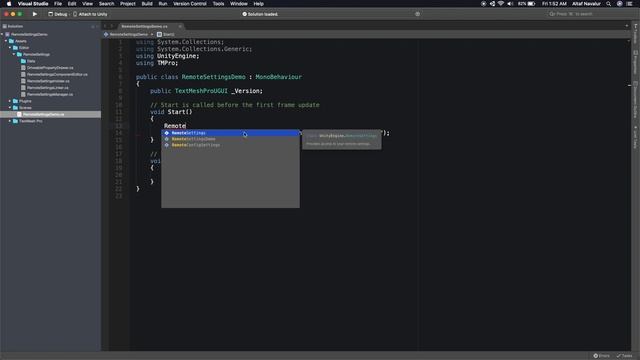Collapse the Editor folder

tap(10, 47)
